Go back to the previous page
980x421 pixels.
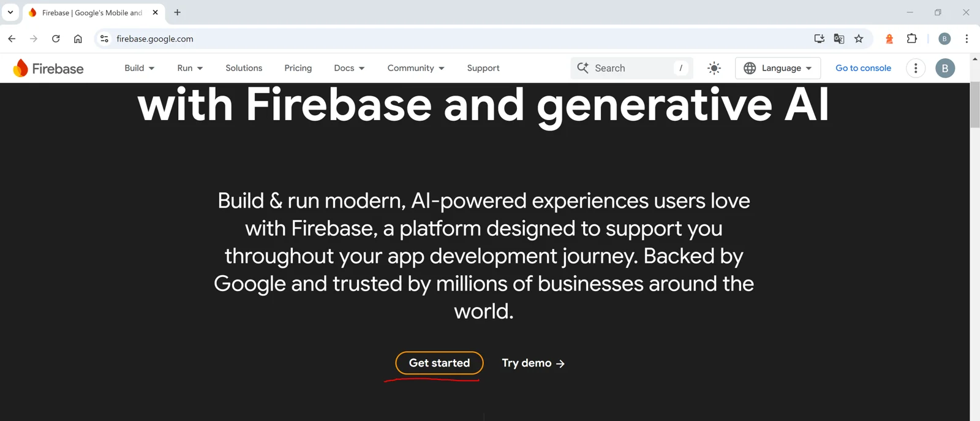[12, 39]
